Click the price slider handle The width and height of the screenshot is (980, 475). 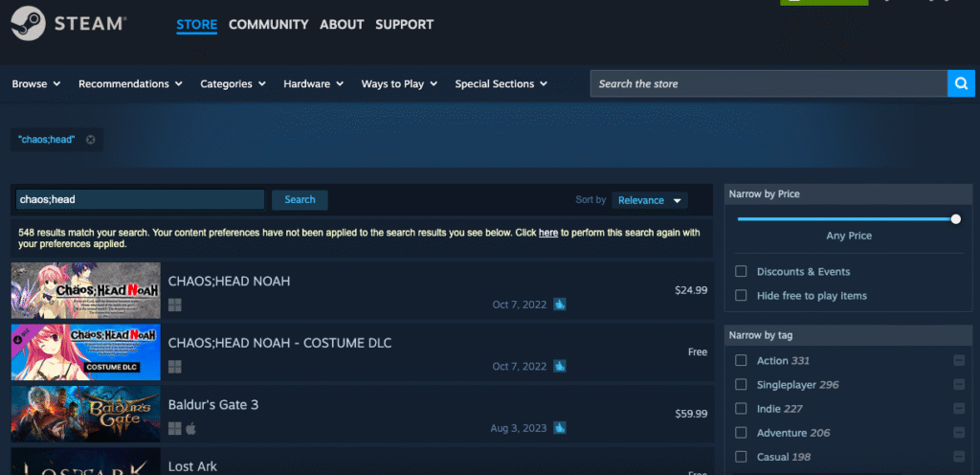point(956,219)
